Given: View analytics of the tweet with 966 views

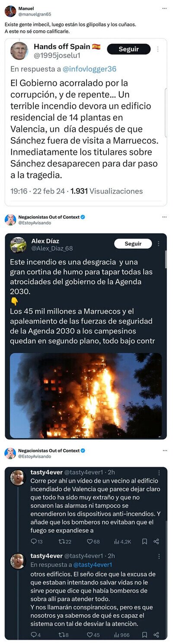Looking at the screenshot, I should pyautogui.click(x=122, y=635).
